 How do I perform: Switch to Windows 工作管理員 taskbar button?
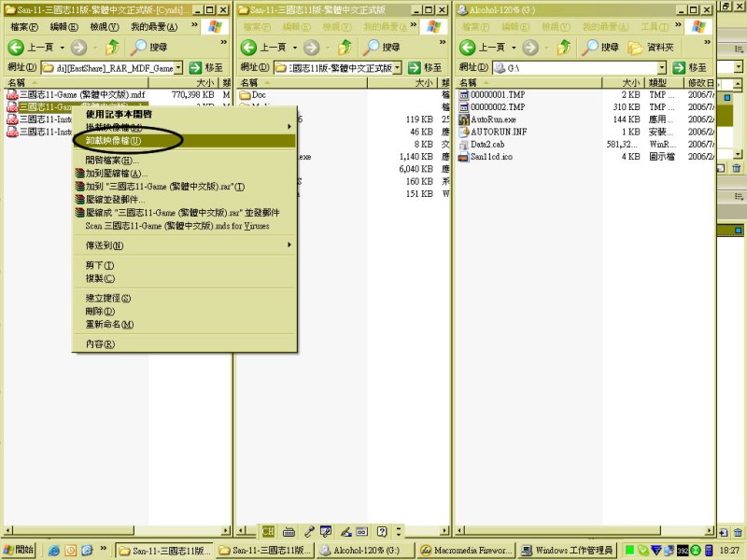[567, 551]
